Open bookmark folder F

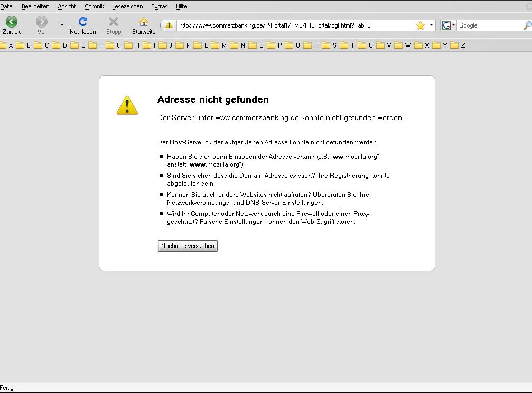[96, 45]
